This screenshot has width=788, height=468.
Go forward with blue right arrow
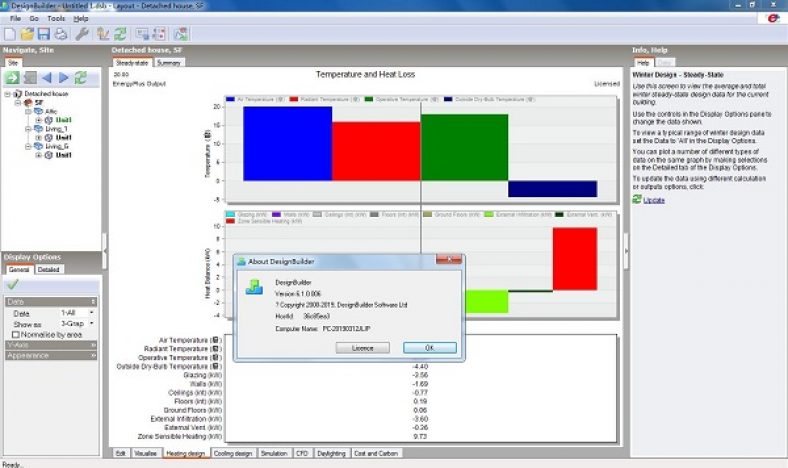[64, 77]
